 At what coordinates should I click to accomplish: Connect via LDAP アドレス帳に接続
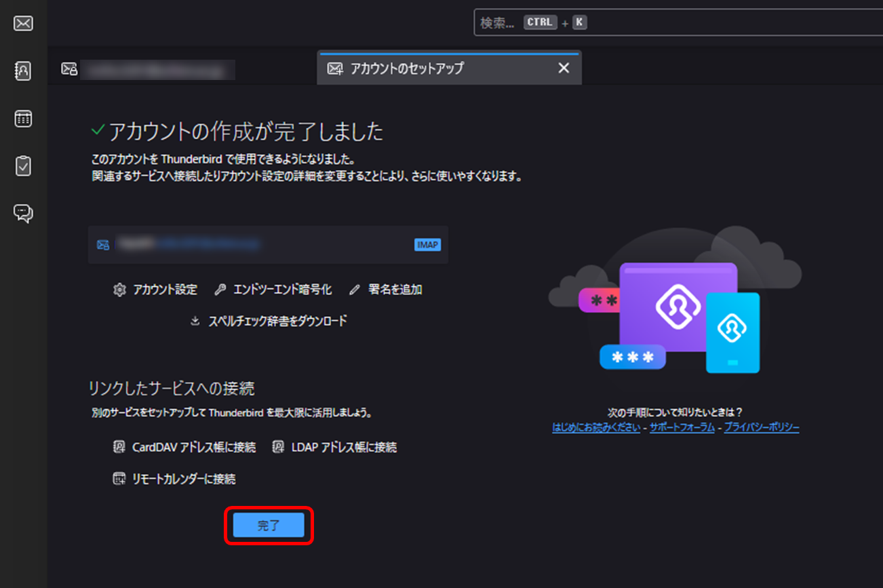tap(334, 447)
